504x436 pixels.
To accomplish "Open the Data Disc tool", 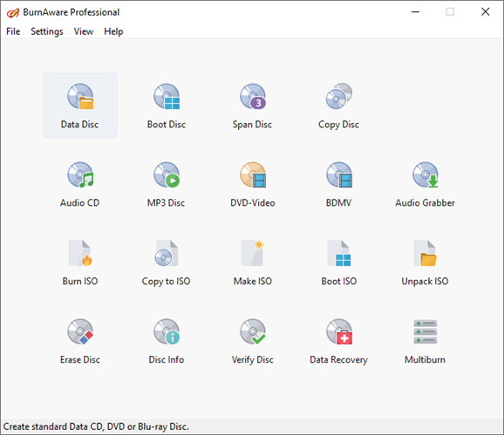I will pos(80,106).
